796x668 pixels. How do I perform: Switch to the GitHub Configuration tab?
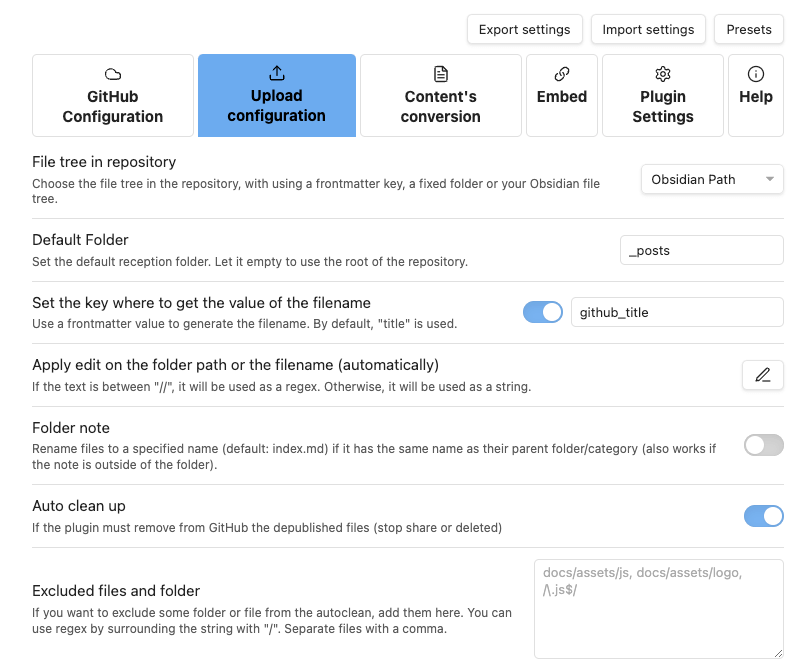tap(113, 95)
